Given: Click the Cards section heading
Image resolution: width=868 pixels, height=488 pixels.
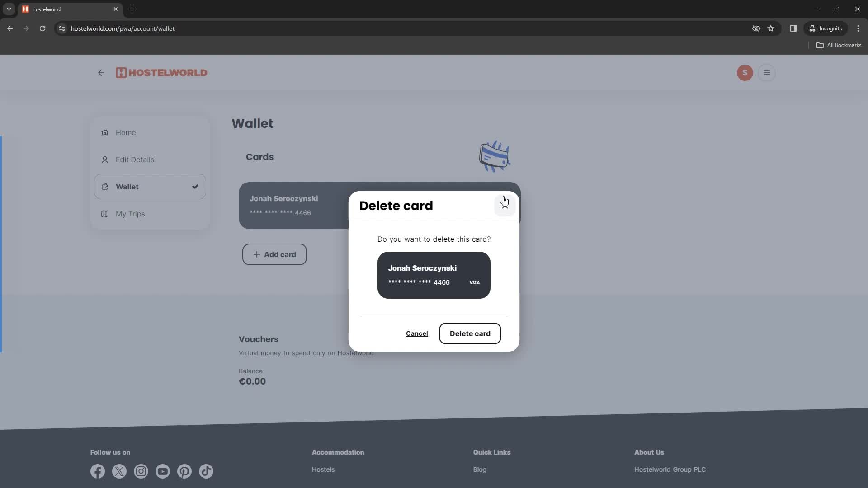Looking at the screenshot, I should pos(259,157).
